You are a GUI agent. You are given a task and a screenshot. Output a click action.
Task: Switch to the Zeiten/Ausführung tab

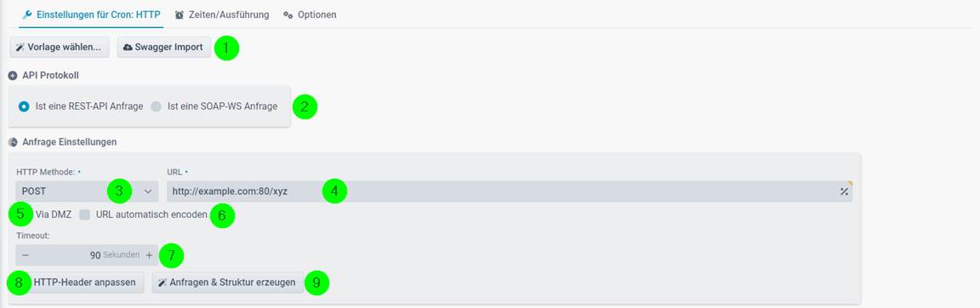point(222,14)
